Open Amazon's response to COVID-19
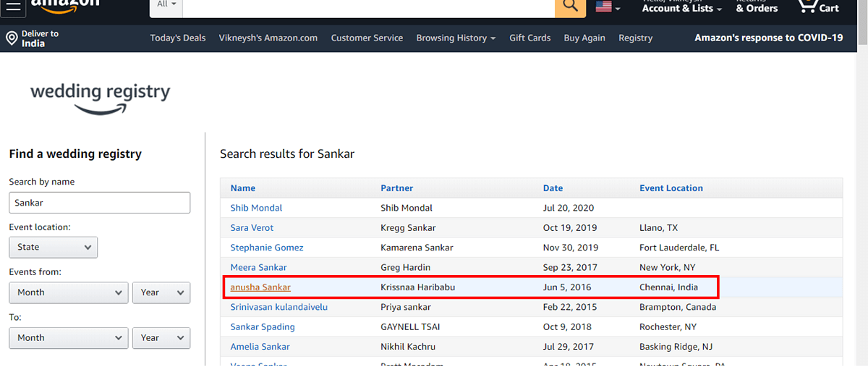This screenshot has height=375, width=868. click(769, 38)
